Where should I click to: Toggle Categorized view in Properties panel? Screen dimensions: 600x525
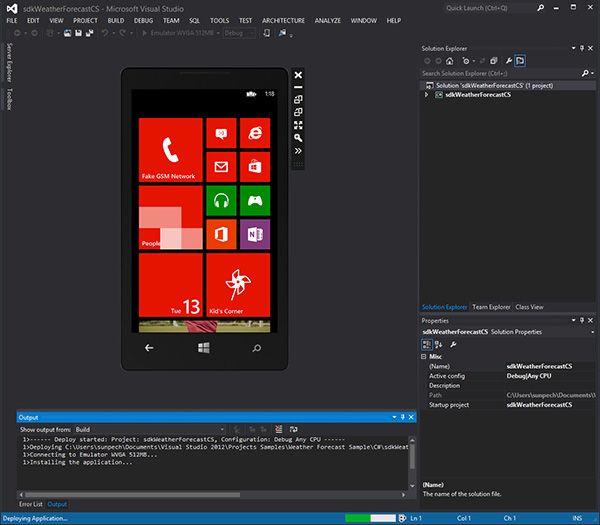tap(427, 344)
